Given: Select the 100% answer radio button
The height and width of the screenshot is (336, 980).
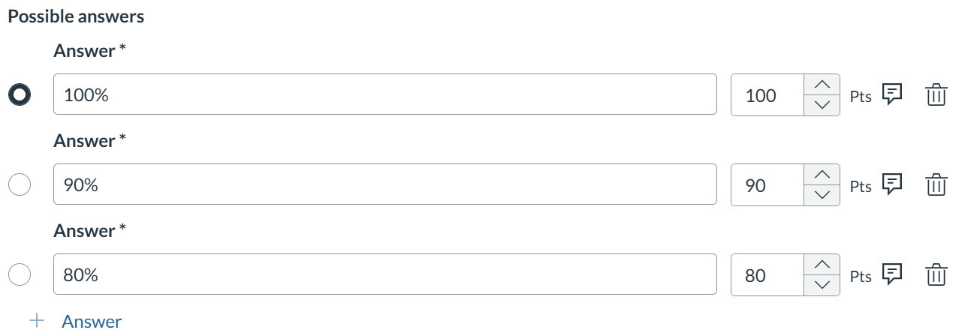Looking at the screenshot, I should pyautogui.click(x=20, y=94).
